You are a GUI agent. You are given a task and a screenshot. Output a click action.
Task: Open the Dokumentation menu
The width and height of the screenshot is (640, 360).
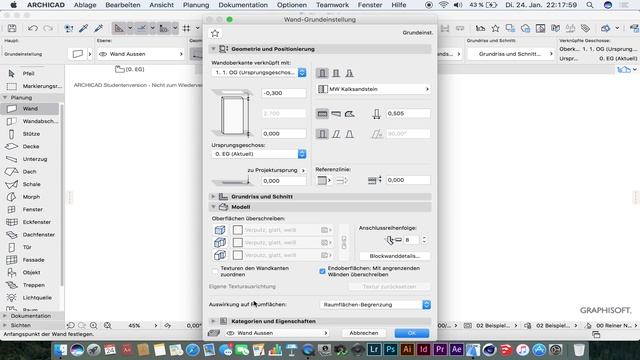pyautogui.click(x=243, y=5)
